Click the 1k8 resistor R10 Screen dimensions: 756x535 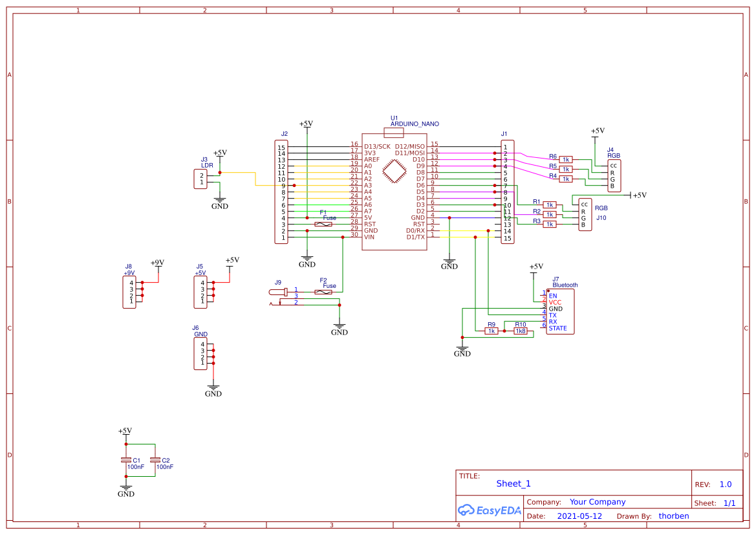point(521,331)
